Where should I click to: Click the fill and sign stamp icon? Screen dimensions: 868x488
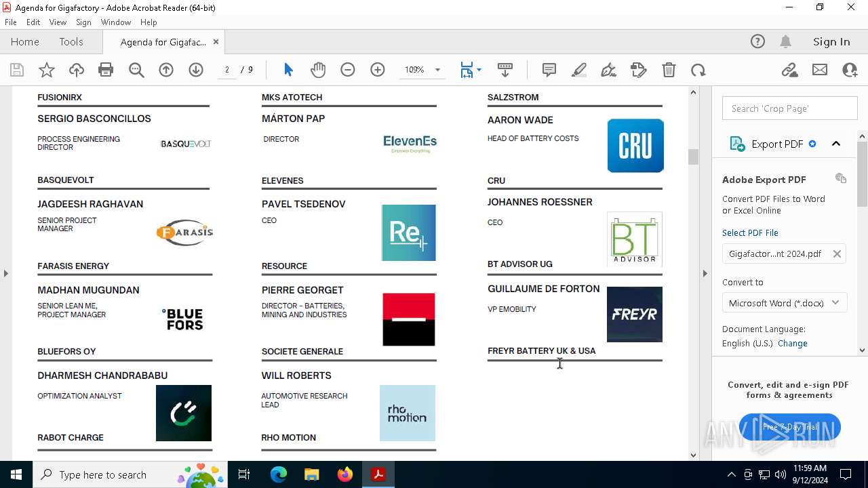pos(639,70)
